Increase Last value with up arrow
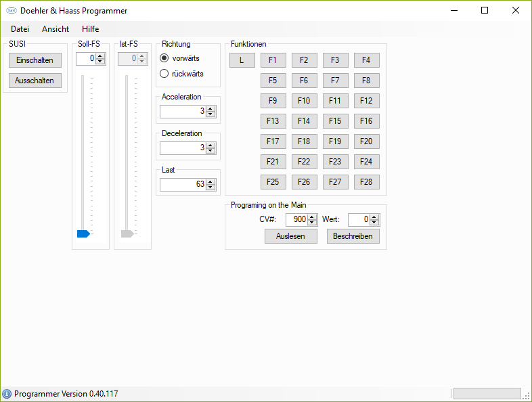This screenshot has width=532, height=402. (x=210, y=182)
